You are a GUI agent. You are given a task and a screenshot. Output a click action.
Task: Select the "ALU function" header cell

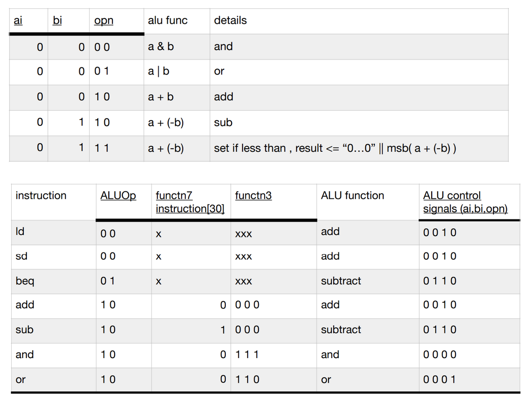tap(352, 196)
